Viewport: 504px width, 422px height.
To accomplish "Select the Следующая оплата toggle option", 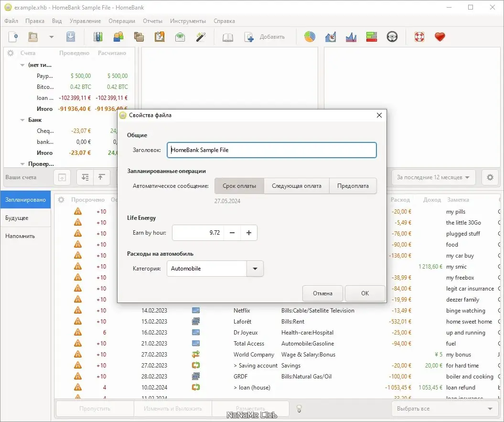I will tap(297, 186).
